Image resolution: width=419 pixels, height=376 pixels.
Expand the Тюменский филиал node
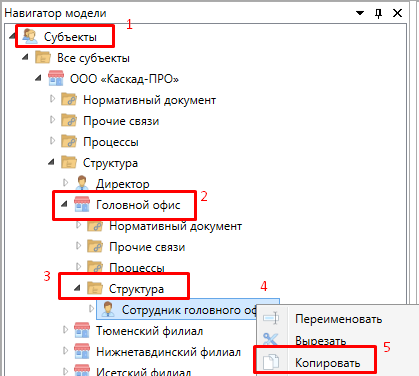(x=65, y=330)
